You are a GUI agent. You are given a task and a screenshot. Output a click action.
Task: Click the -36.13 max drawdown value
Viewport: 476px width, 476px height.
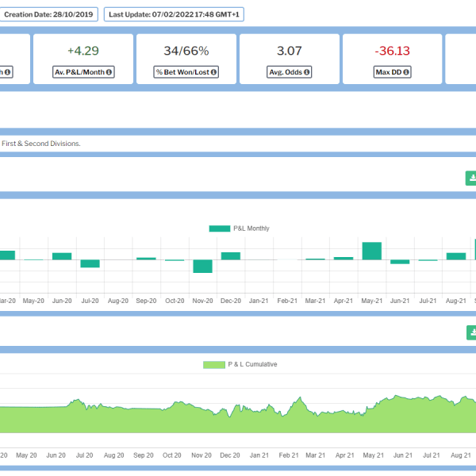(392, 51)
